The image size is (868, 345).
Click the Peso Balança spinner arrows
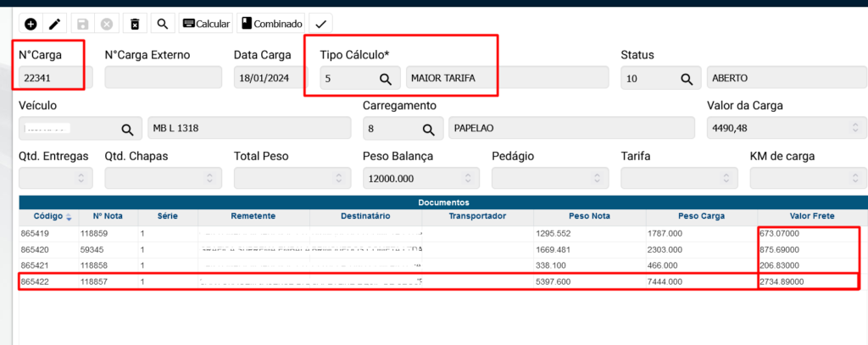pyautogui.click(x=466, y=178)
